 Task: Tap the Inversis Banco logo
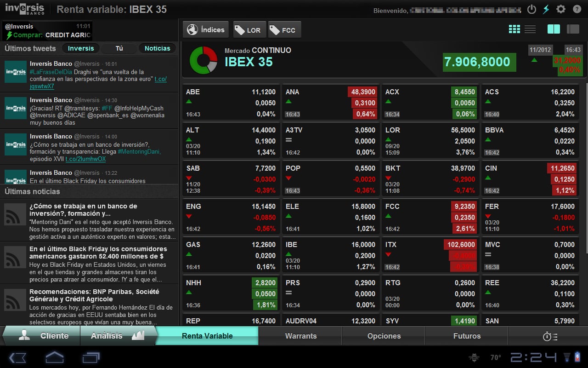25,9
